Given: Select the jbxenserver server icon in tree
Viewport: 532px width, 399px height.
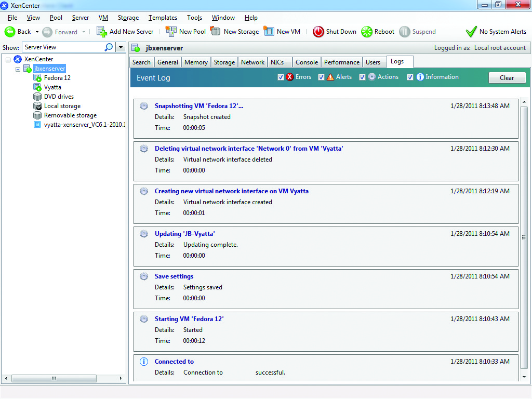Looking at the screenshot, I should point(28,69).
